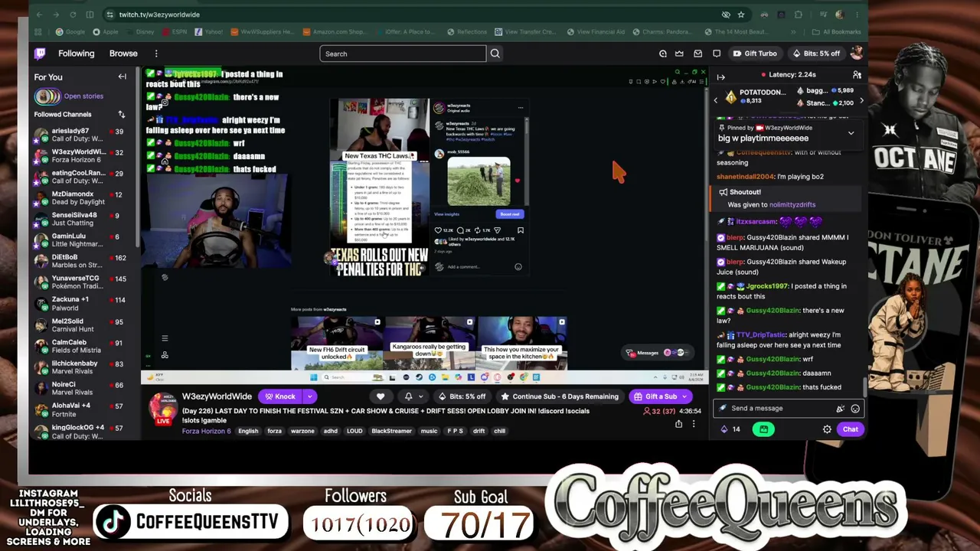Open the W3ezyWorldWide channel name link
Viewport: 980px width, 551px height.
(x=217, y=396)
